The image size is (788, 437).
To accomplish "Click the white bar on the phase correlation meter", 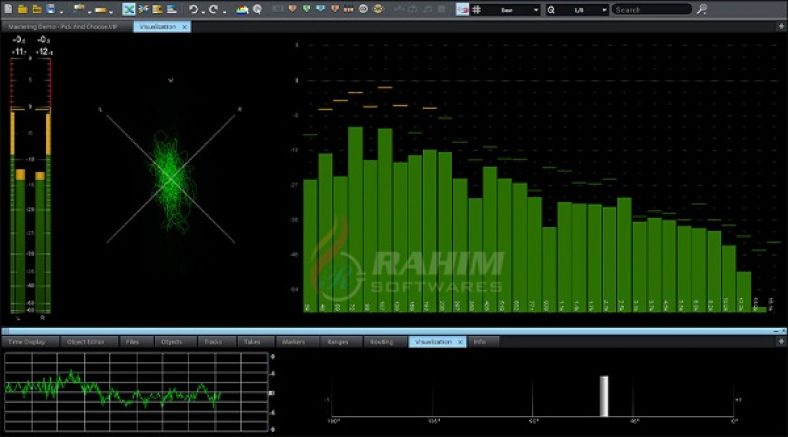I will point(603,396).
